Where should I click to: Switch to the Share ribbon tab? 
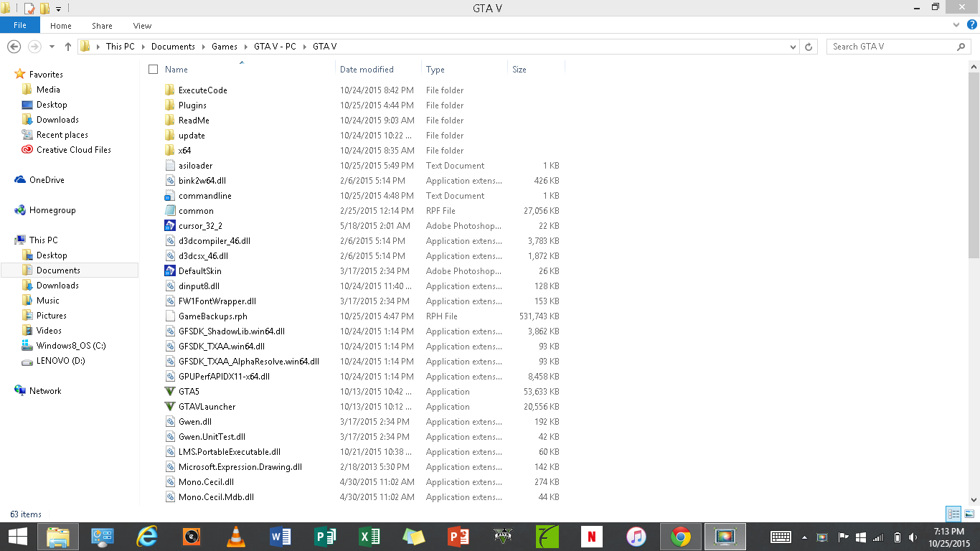[x=102, y=26]
